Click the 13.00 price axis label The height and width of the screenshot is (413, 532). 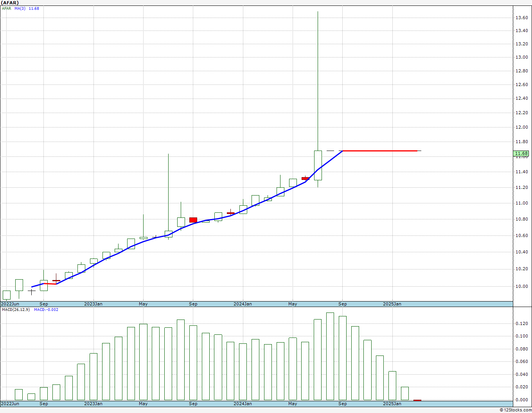[522, 57]
